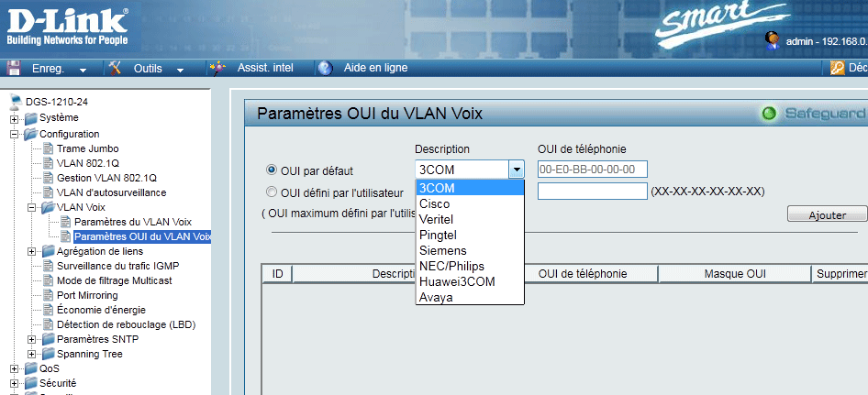Viewport: 868px width, 395px height.
Task: Choose Veritel in the dropdown list
Action: click(470, 219)
